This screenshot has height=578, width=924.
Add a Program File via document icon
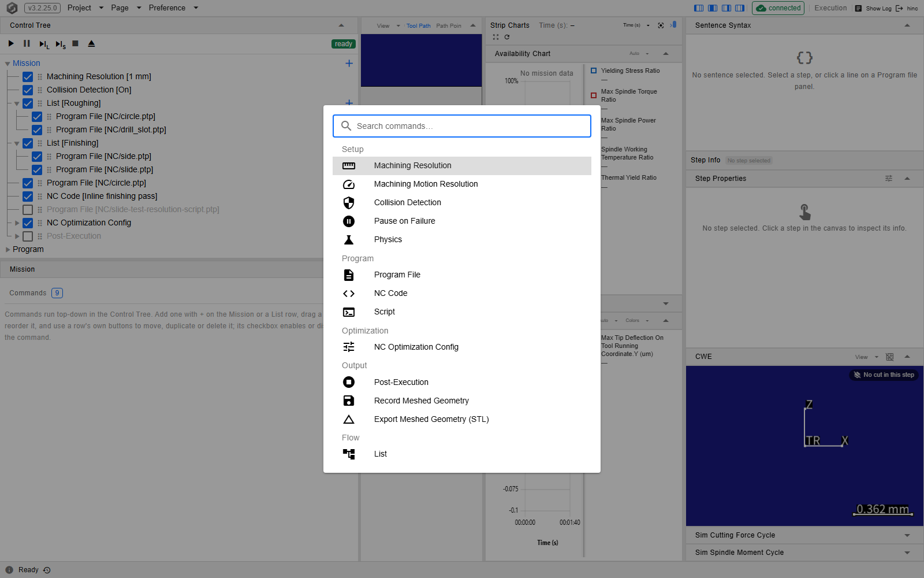point(349,275)
